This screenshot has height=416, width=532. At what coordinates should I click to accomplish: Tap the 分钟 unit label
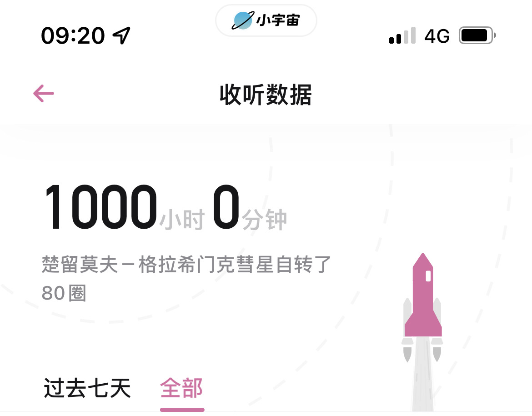[x=265, y=220]
